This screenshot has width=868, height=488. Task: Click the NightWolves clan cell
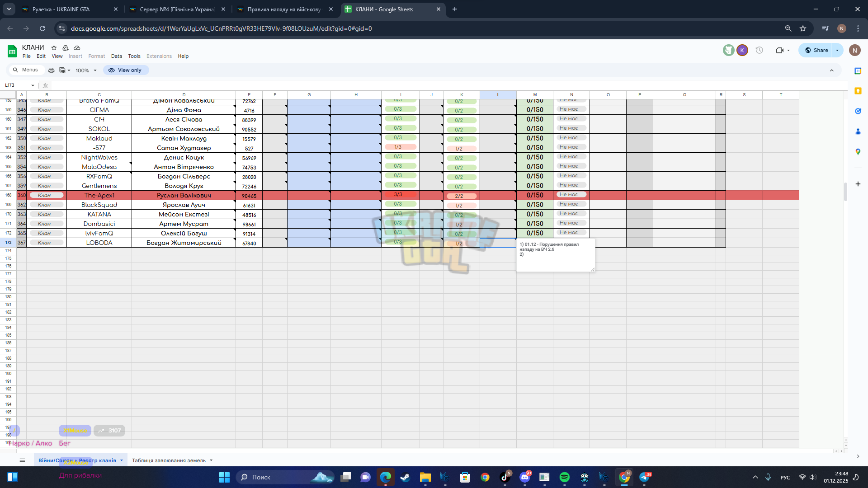pyautogui.click(x=99, y=157)
